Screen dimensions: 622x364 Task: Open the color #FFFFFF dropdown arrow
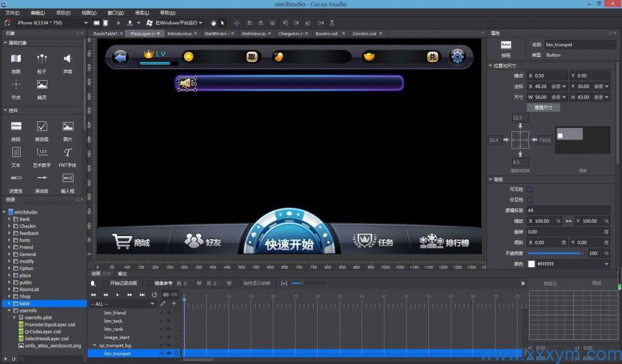point(606,264)
